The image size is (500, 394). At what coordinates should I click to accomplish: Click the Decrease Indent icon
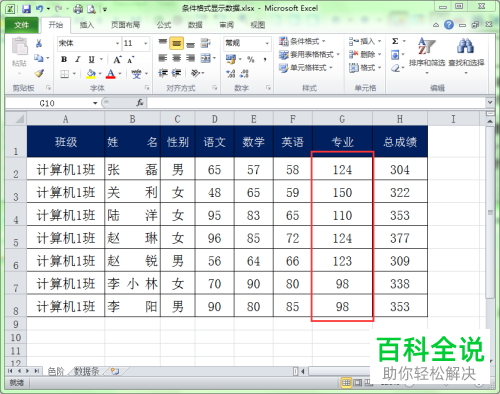click(x=163, y=73)
